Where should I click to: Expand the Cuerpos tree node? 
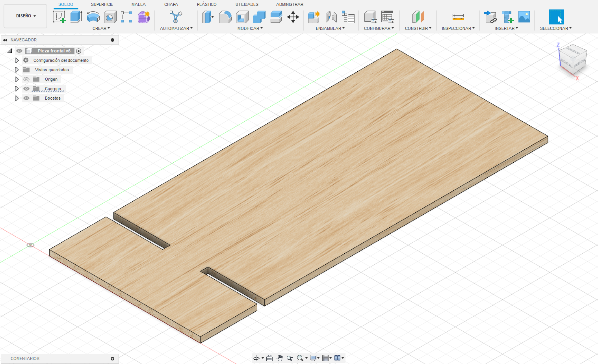tap(17, 89)
